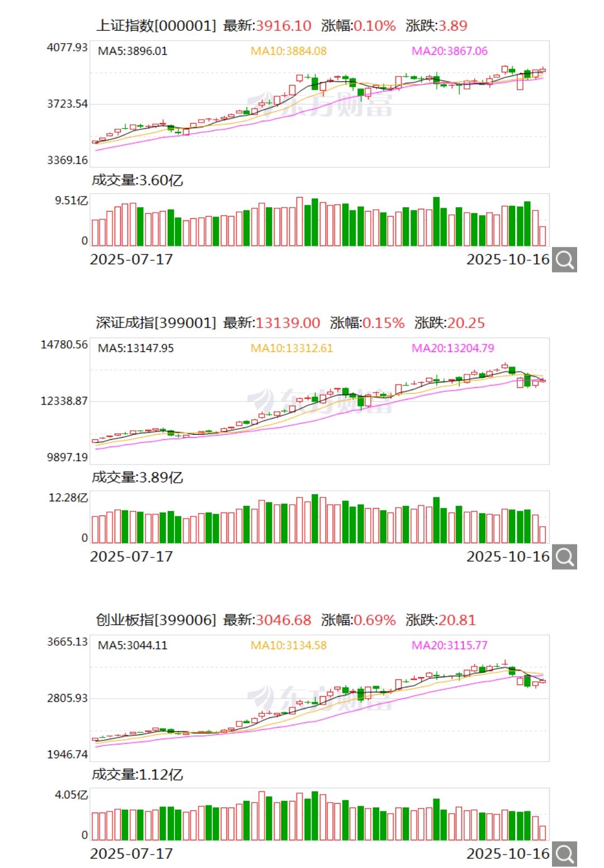Select the MA20:3115.77 label of 创业板指
Viewport: 604px width, 868px height.
point(450,645)
